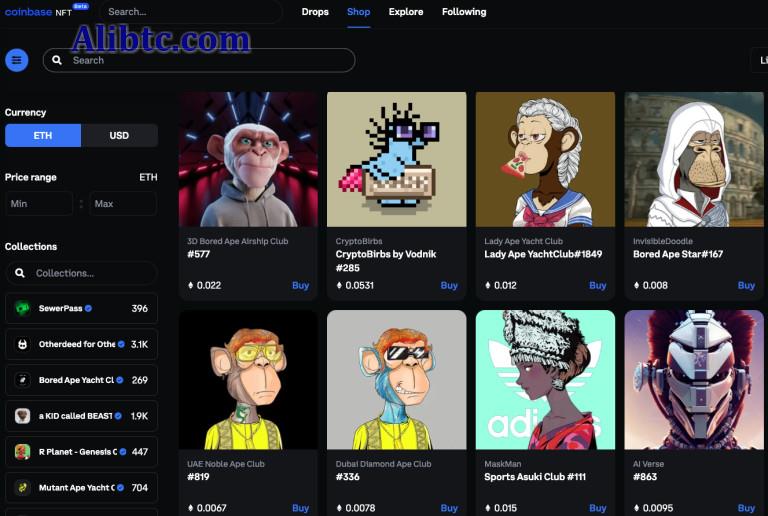Click the blue filter menu icon
The image size is (768, 516).
pyautogui.click(x=17, y=60)
